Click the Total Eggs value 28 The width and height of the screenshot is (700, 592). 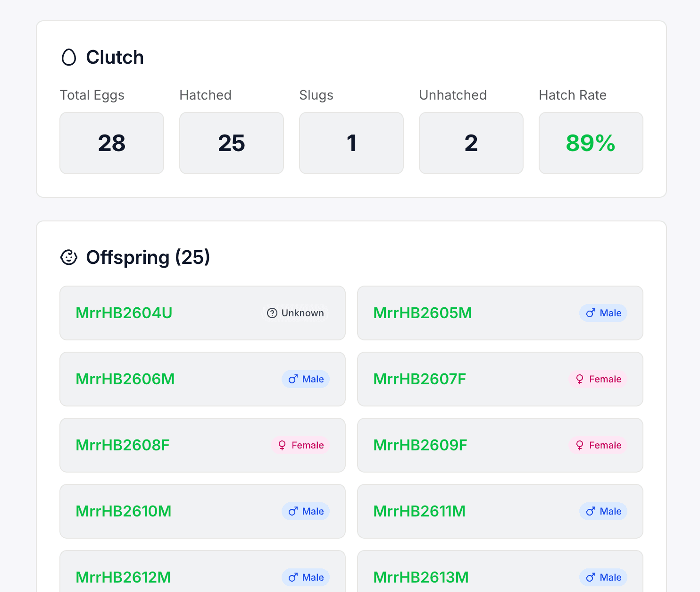click(112, 143)
